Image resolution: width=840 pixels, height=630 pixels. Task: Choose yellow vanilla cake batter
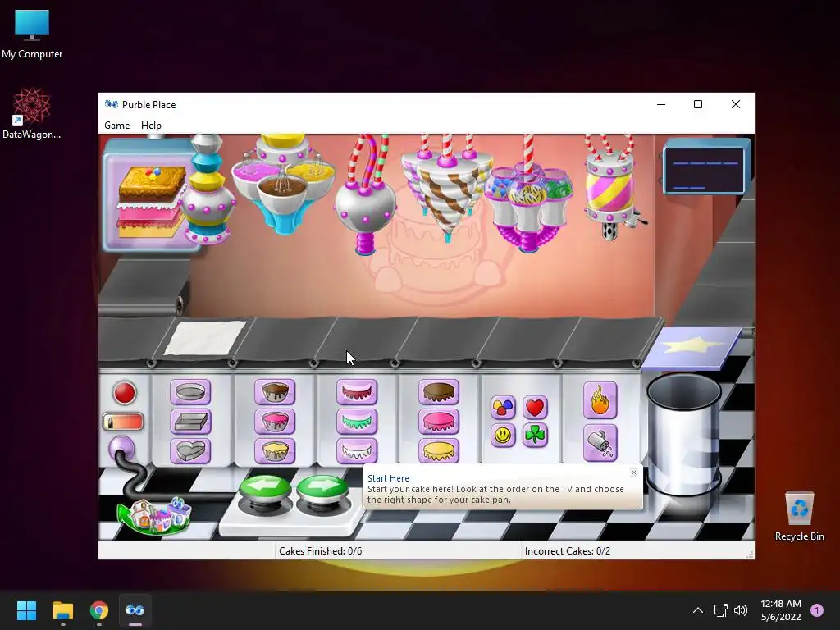coord(275,450)
